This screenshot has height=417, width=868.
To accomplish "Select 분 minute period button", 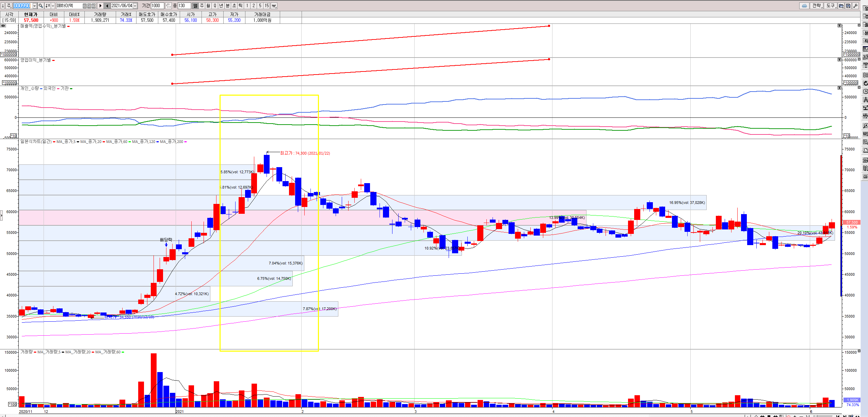I will tap(227, 6).
